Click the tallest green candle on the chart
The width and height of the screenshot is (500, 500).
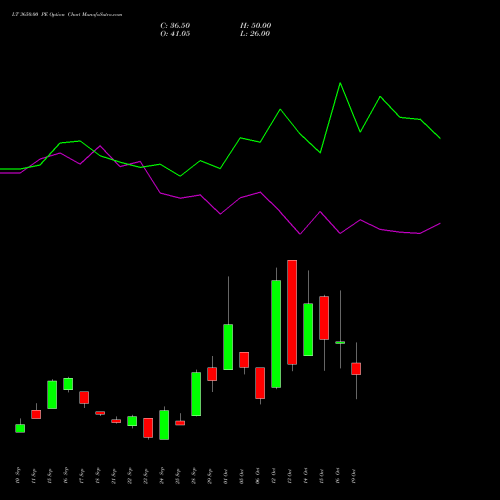276,334
